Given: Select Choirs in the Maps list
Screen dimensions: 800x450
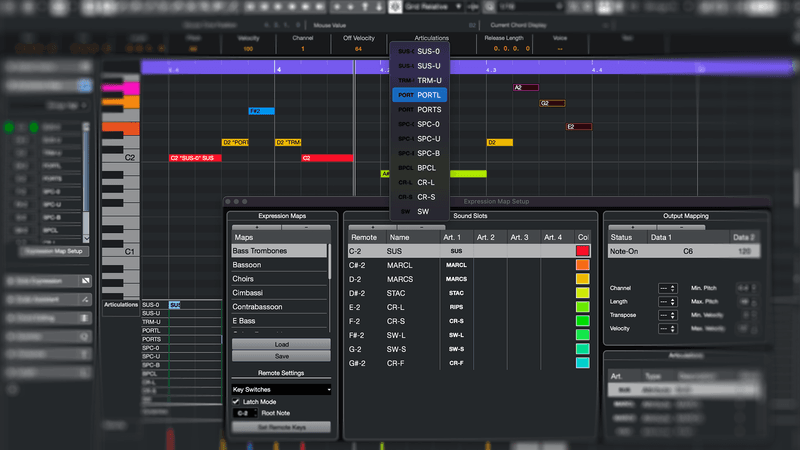Looking at the screenshot, I should coord(279,279).
